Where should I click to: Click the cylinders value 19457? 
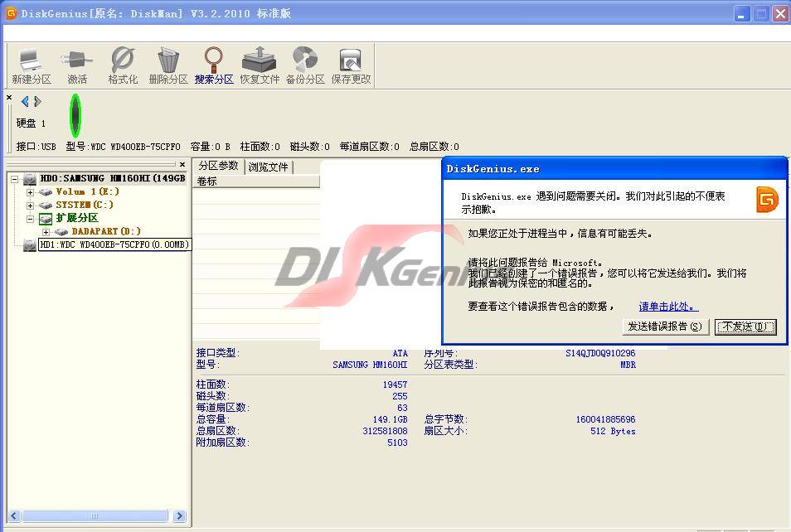tap(395, 384)
